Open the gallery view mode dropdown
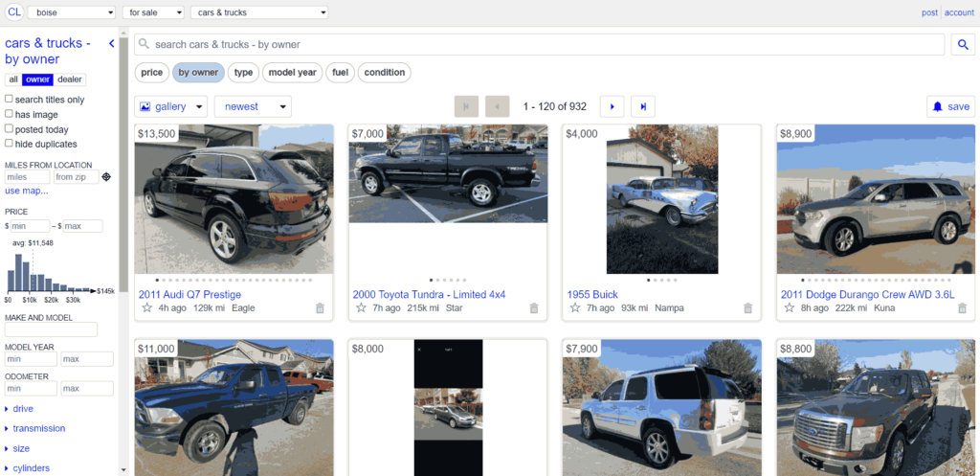 [x=170, y=107]
